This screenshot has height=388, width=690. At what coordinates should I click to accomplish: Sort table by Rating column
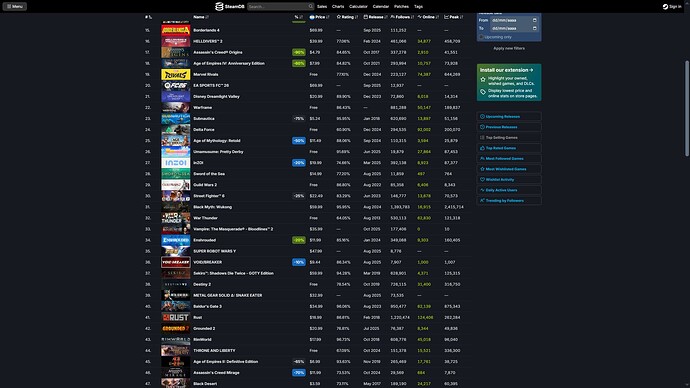click(347, 17)
